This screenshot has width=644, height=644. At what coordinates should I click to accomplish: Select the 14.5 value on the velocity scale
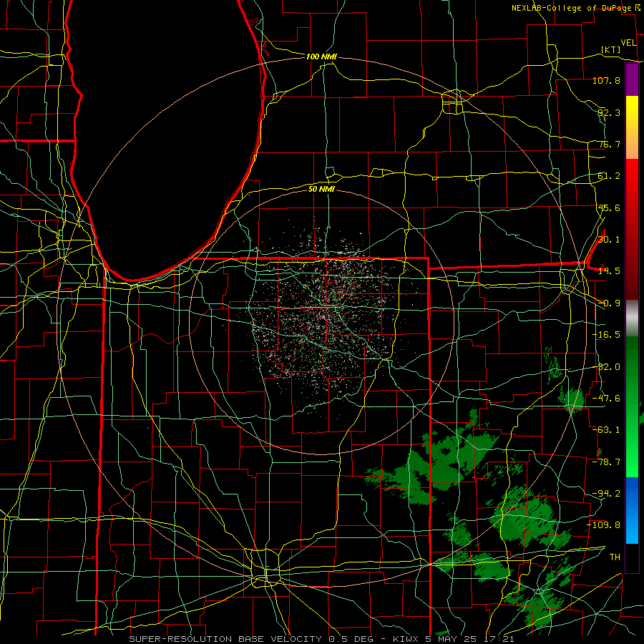point(609,271)
